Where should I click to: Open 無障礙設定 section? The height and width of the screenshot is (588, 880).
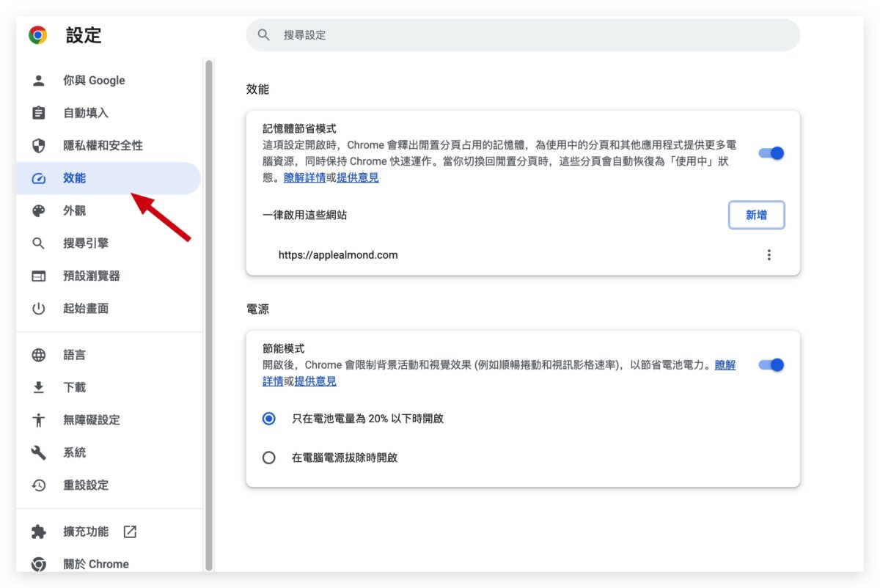(109, 420)
